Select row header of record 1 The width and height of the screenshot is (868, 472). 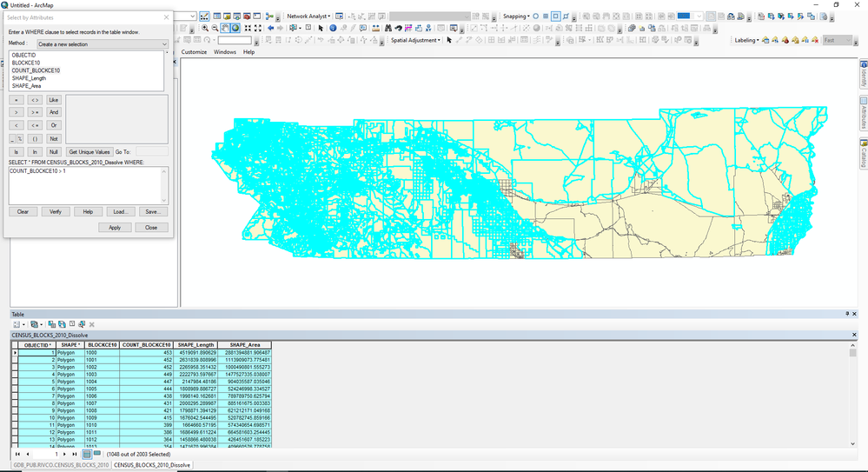click(x=15, y=352)
